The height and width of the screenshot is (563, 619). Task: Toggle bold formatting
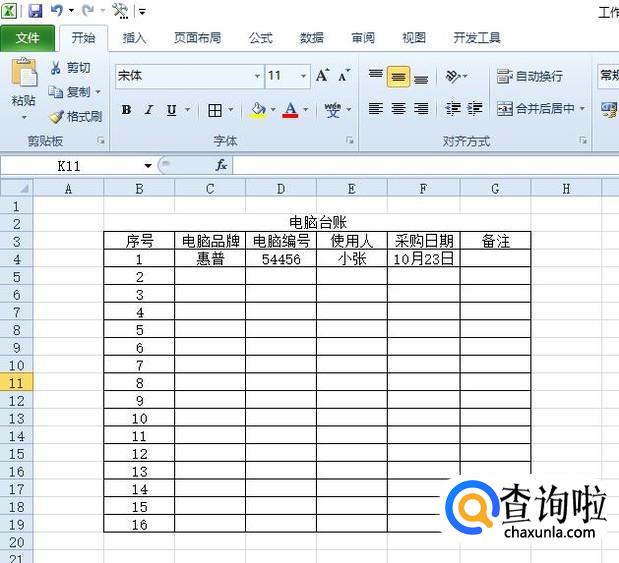coord(126,110)
